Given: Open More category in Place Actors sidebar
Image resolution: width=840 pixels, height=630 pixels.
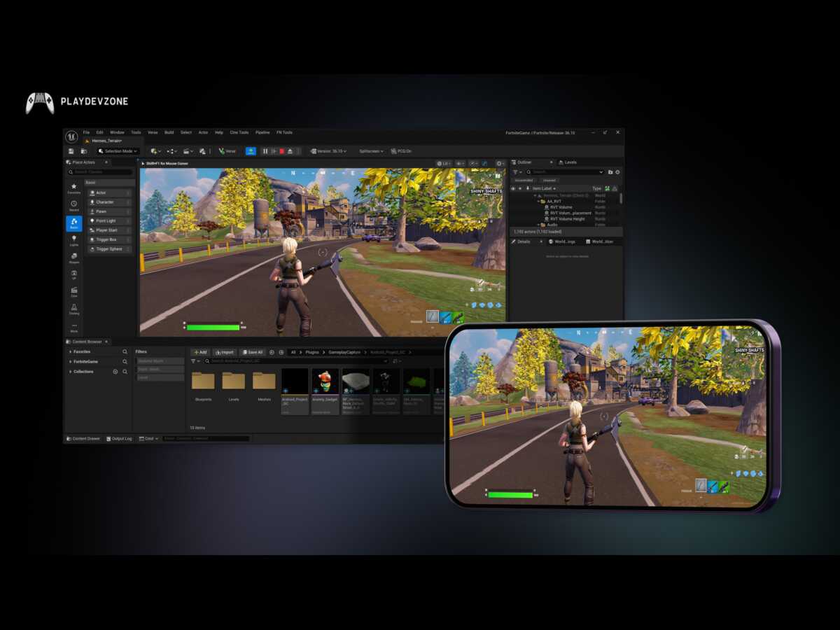Looking at the screenshot, I should [x=74, y=327].
